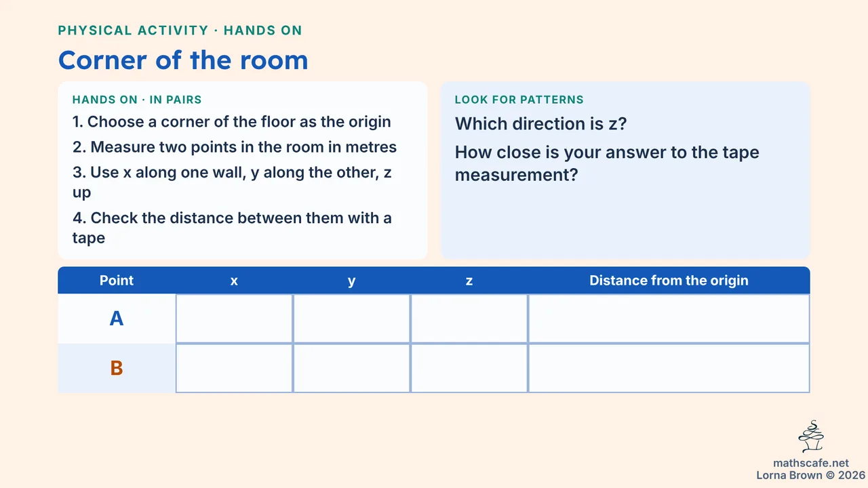
Task: Click the mathscafe logo icon
Action: tap(811, 436)
